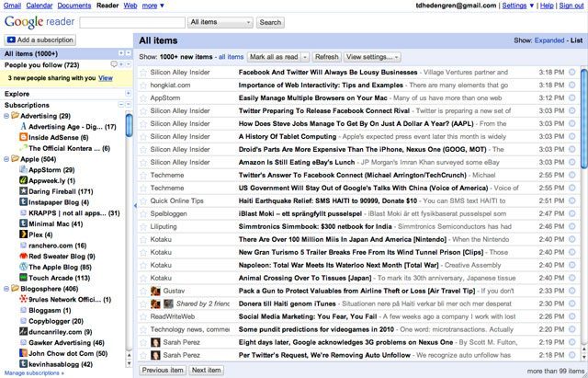Go to Calendar
Screen dimensions: 588x378
click(x=40, y=6)
